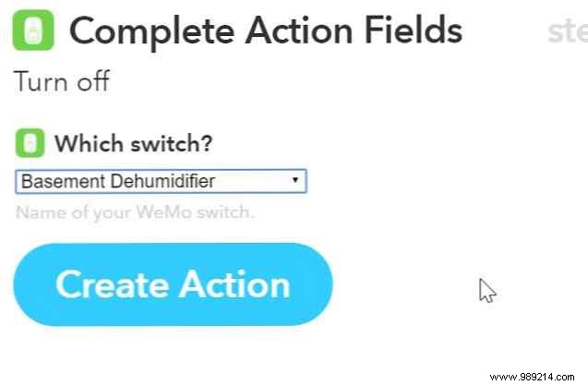The height and width of the screenshot is (385, 588).
Task: Click the Name of your WeMo switch hint
Action: point(135,212)
